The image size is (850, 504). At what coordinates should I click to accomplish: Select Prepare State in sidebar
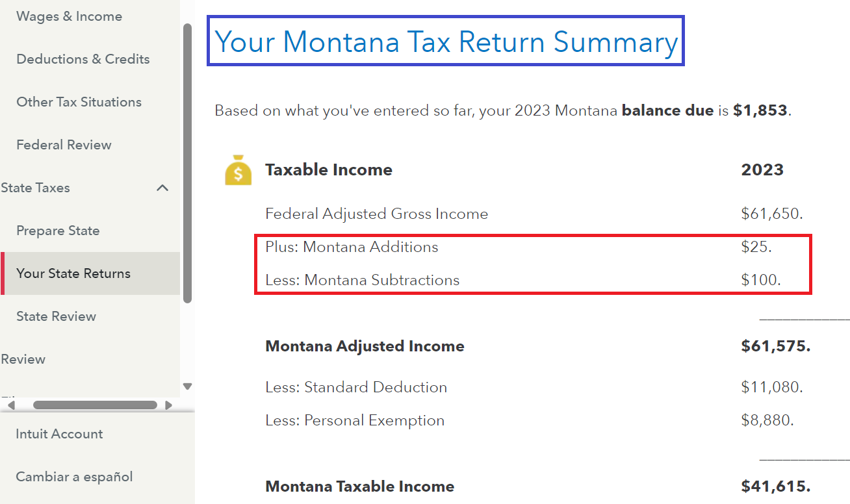coord(58,231)
